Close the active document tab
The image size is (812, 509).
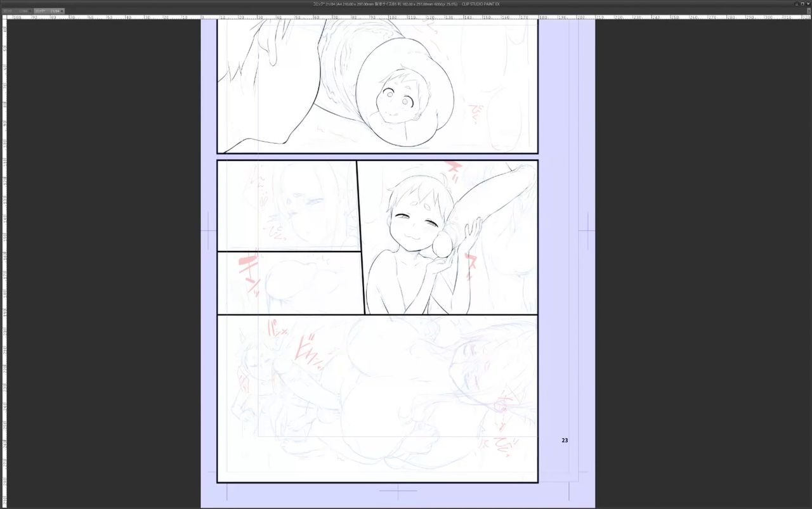(x=62, y=11)
